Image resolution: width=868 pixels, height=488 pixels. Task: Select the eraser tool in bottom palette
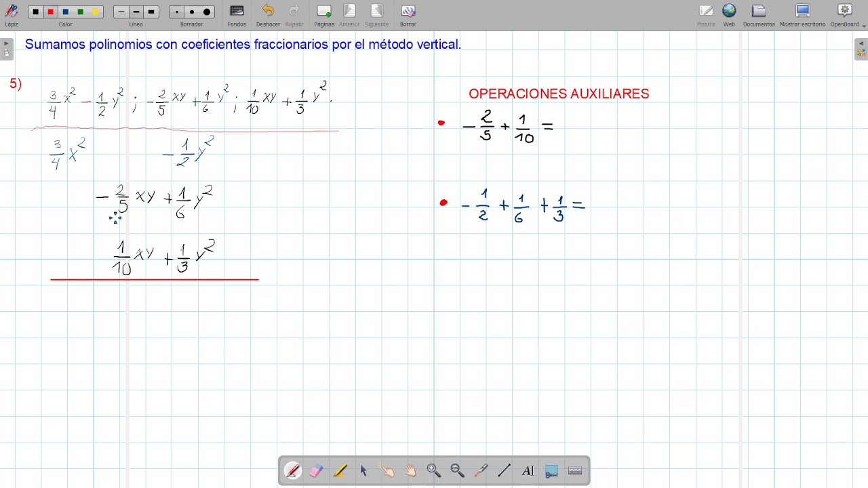point(316,470)
